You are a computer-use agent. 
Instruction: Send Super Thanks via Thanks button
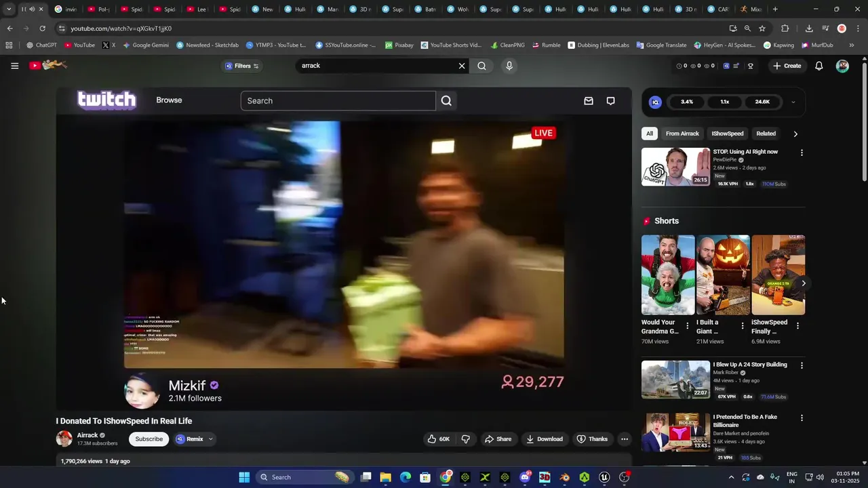point(592,439)
